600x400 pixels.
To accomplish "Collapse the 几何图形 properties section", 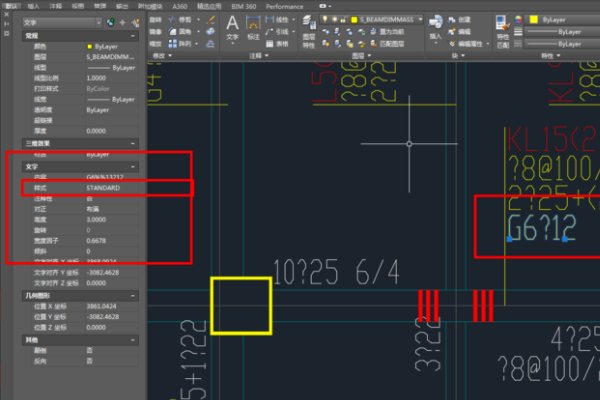I will click(133, 296).
